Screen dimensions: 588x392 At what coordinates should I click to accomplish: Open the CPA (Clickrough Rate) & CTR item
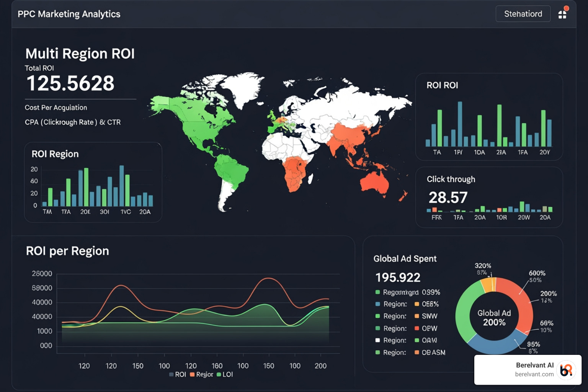pos(73,122)
